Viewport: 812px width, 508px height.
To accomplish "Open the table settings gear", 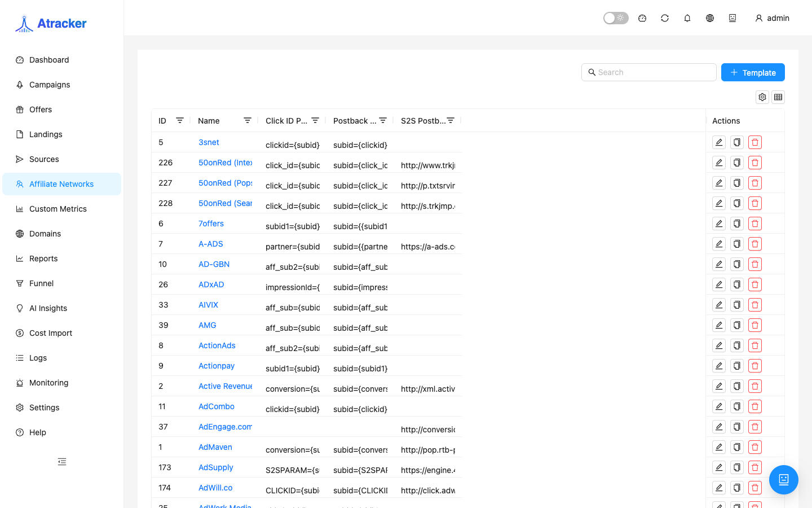I will (x=762, y=97).
